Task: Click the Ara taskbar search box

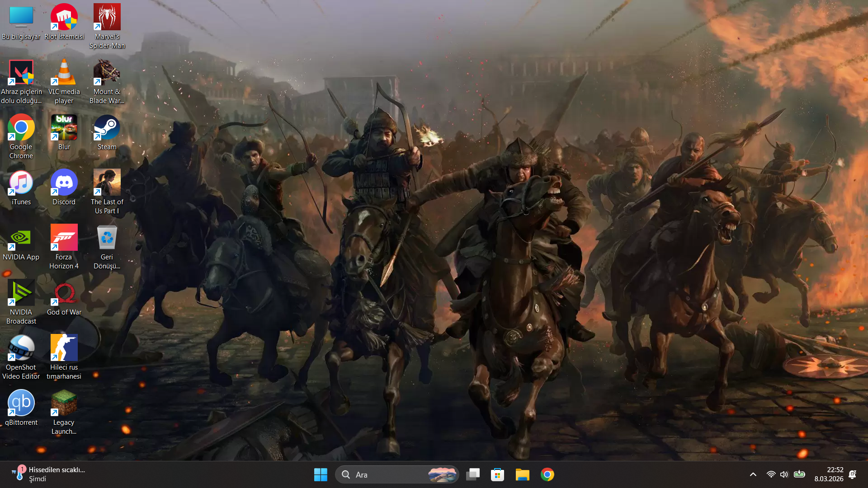Action: [x=397, y=474]
